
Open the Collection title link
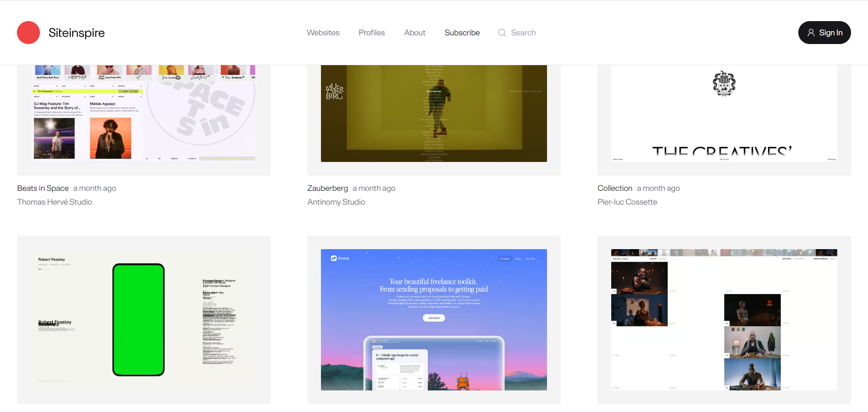(615, 188)
